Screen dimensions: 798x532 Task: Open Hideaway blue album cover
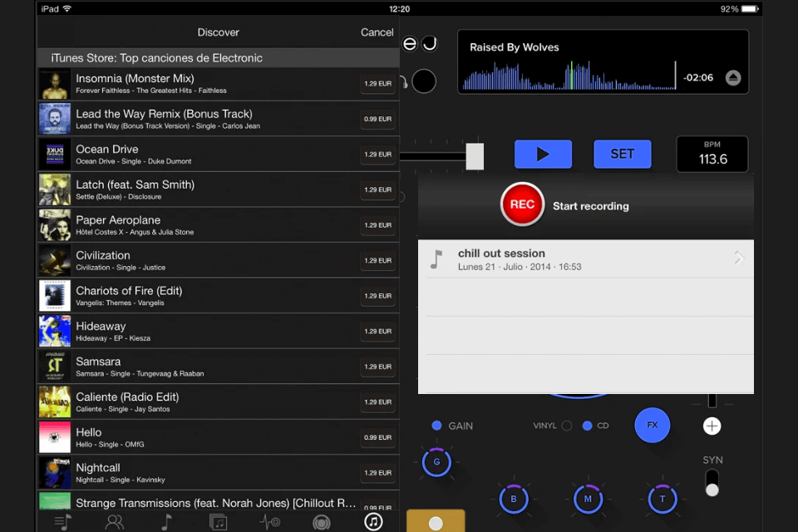point(55,332)
